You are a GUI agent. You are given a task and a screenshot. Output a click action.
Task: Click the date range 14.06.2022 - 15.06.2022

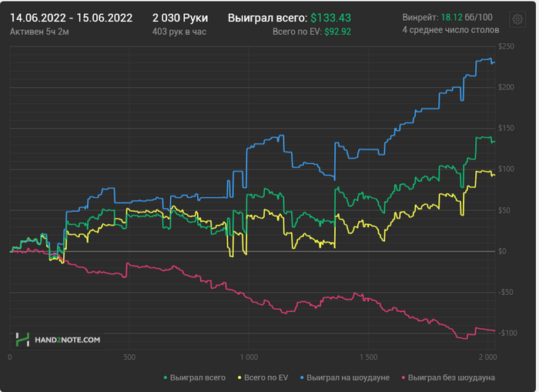[71, 18]
